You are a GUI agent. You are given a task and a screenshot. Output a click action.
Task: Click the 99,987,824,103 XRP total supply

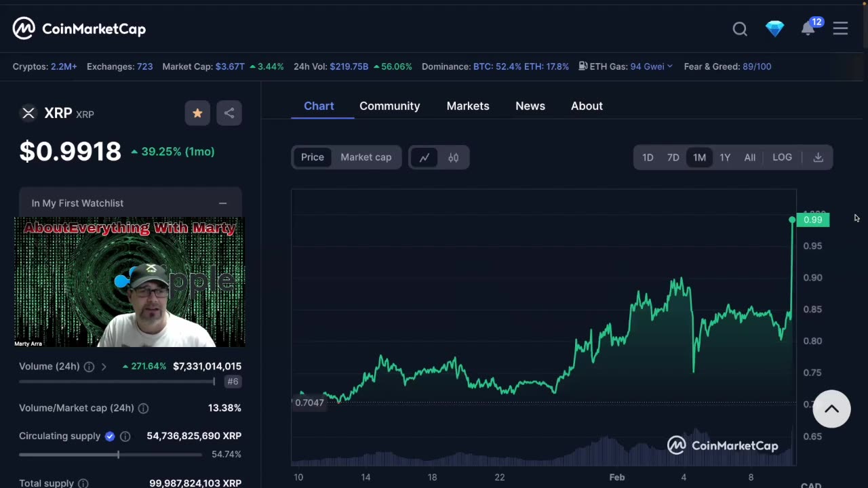195,483
